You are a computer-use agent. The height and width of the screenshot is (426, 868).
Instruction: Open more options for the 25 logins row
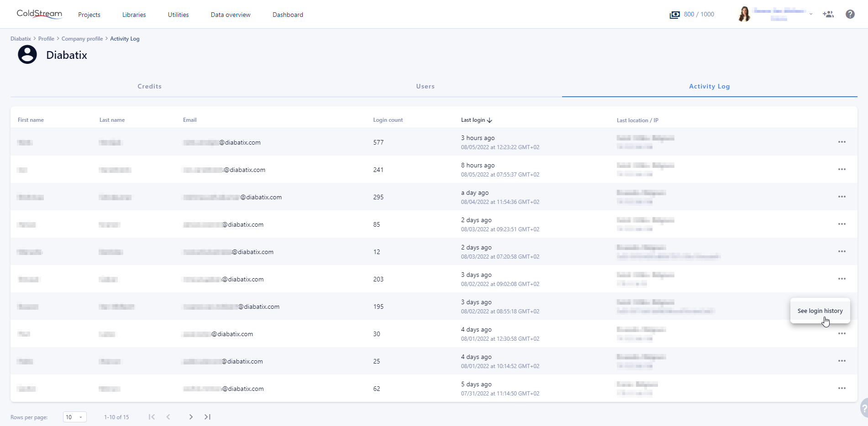[x=842, y=361]
